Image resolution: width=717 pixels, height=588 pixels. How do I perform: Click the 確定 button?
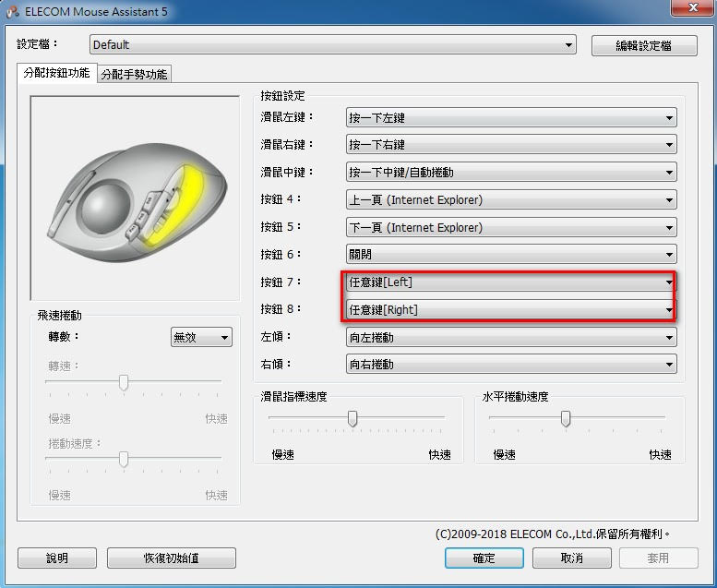pyautogui.click(x=484, y=558)
